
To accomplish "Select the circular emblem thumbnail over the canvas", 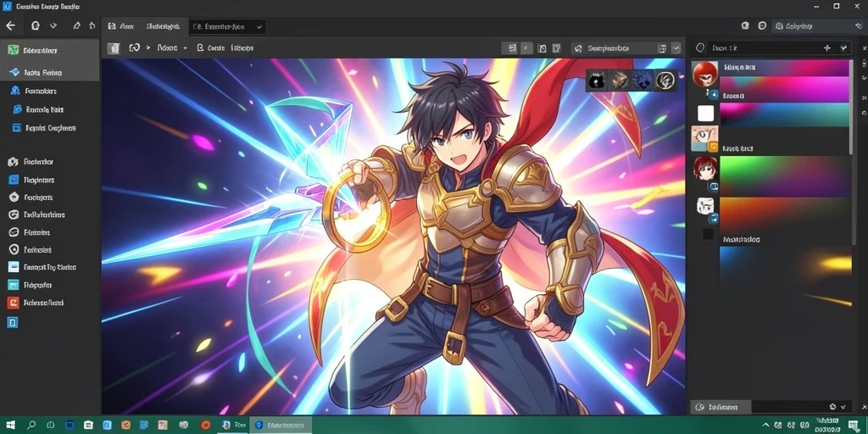I will click(665, 81).
